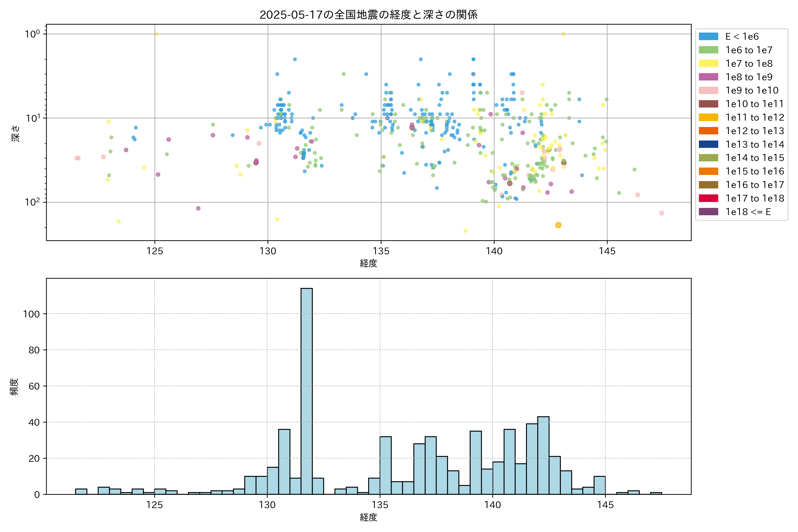Click the large orange scatter point near bottom
The image size is (798, 532).
pyautogui.click(x=558, y=225)
